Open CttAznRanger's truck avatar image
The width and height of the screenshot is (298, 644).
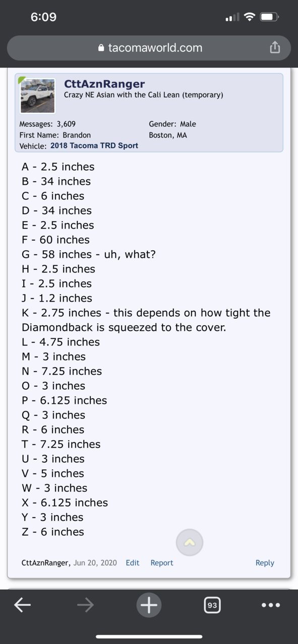tap(37, 96)
